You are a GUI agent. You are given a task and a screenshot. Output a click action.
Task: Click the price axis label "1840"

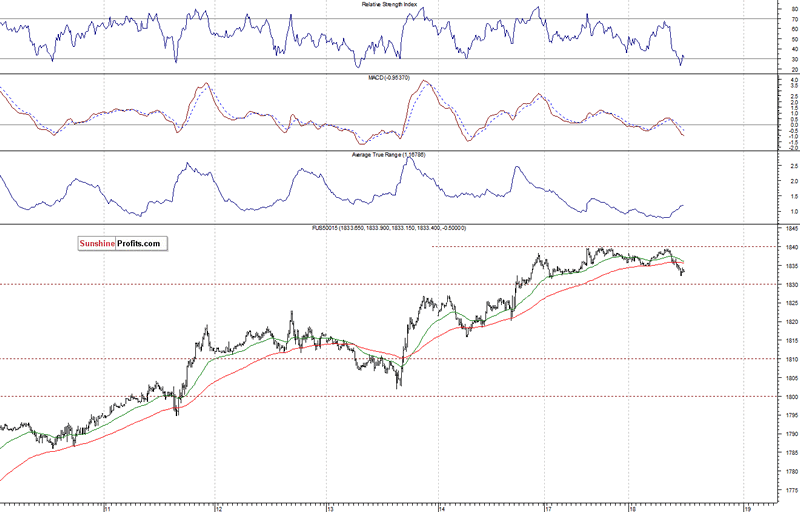792,247
